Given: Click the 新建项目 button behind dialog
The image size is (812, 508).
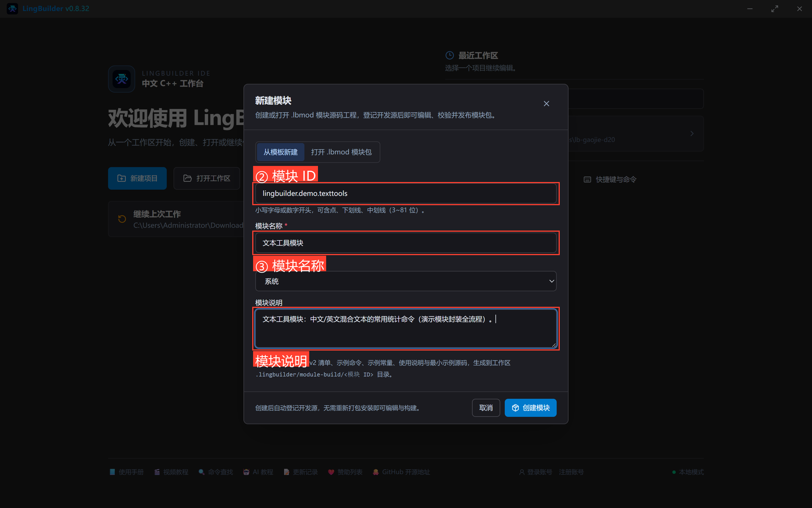Looking at the screenshot, I should [x=137, y=178].
